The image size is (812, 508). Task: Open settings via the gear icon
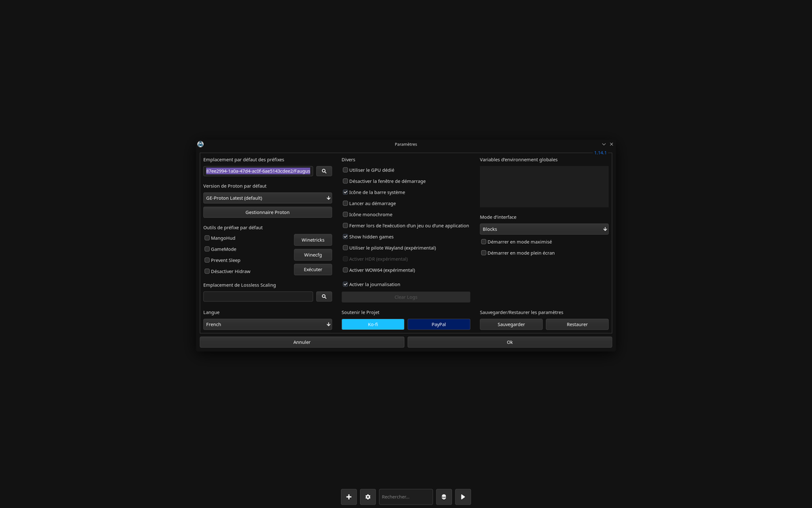pos(367,496)
